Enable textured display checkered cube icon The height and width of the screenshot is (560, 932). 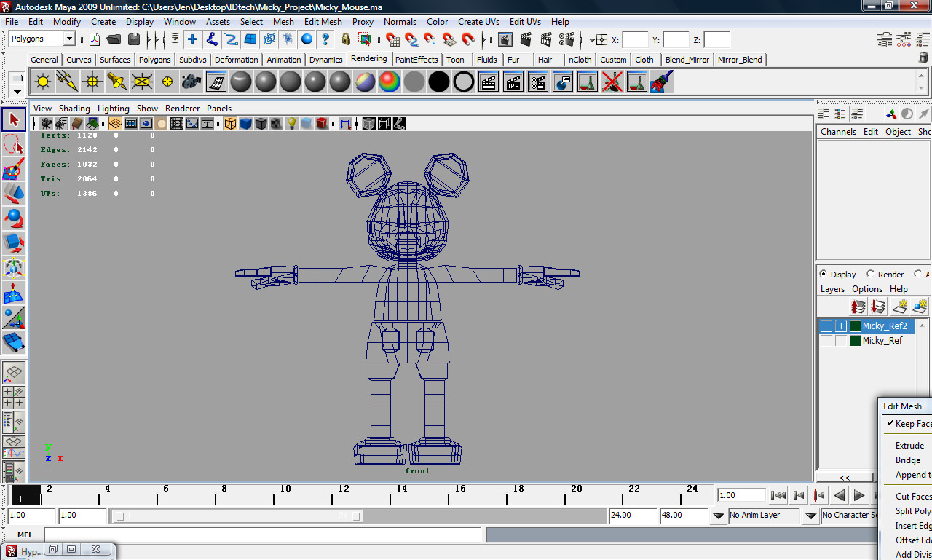[x=276, y=124]
